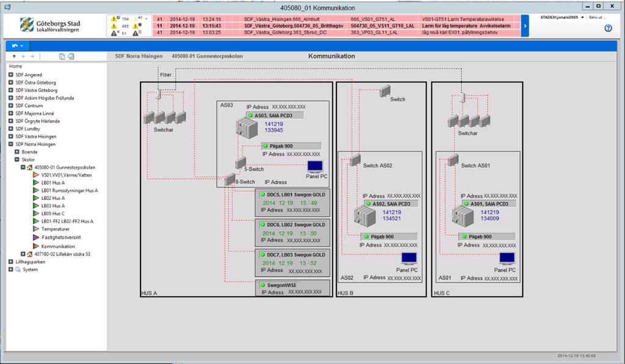
Task: Collapse the Skolor tree node
Action: click(16, 159)
